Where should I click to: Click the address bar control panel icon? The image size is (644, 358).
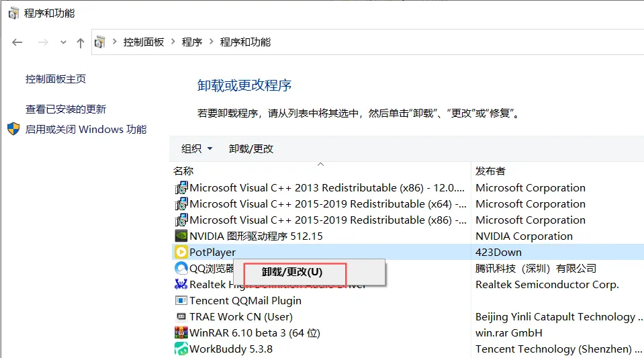point(100,42)
